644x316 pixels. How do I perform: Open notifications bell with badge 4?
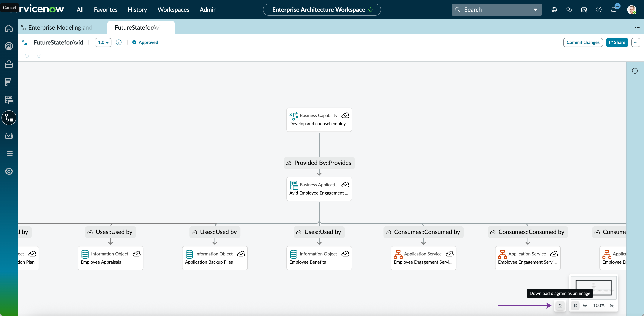click(614, 9)
